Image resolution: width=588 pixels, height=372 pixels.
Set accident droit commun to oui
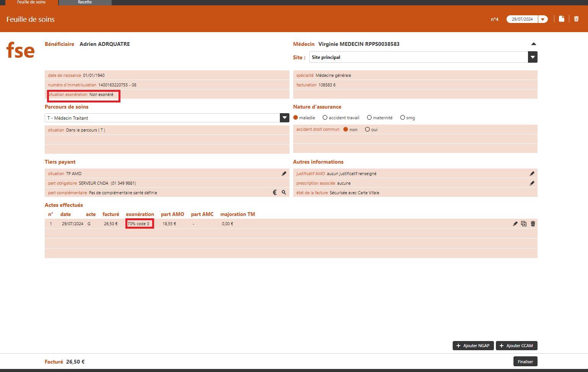[367, 130]
